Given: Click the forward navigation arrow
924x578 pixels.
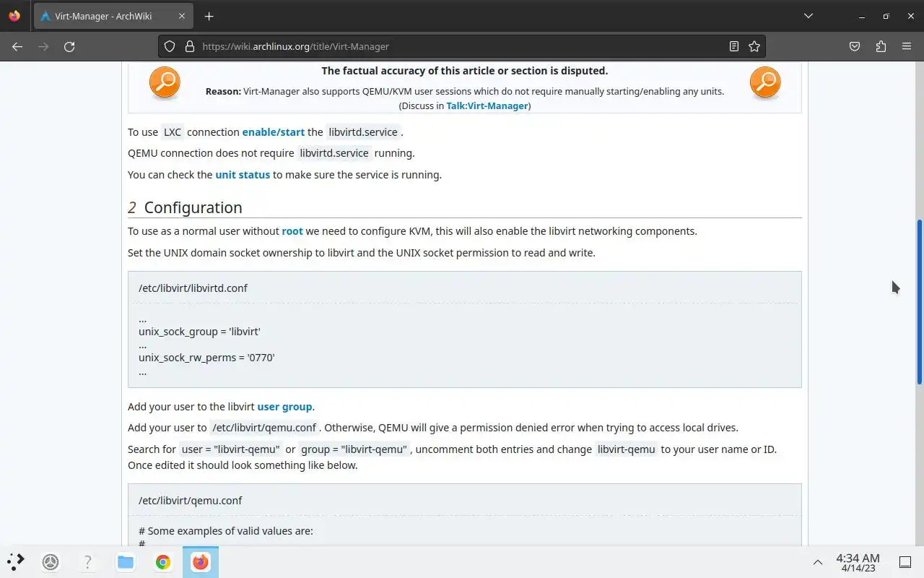Looking at the screenshot, I should coord(43,46).
